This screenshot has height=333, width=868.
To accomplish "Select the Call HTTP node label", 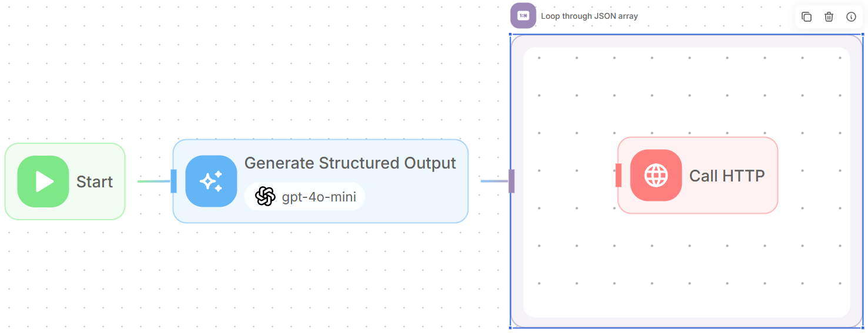I will (727, 176).
